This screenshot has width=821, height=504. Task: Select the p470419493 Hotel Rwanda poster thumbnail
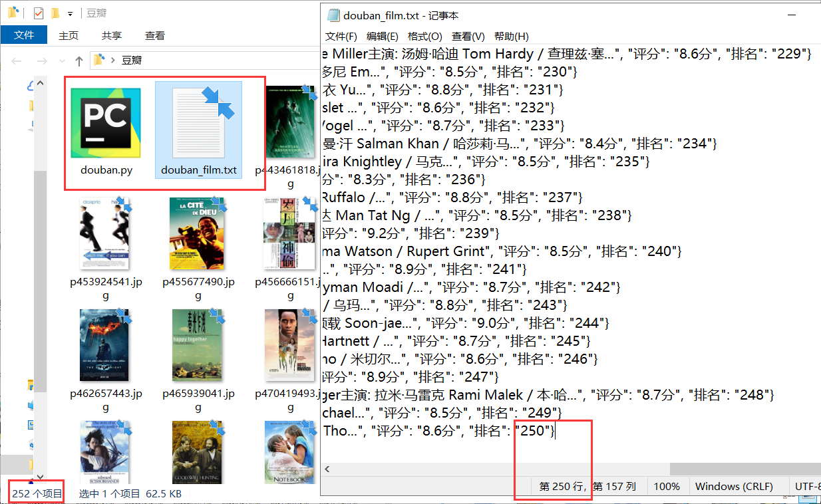click(291, 344)
